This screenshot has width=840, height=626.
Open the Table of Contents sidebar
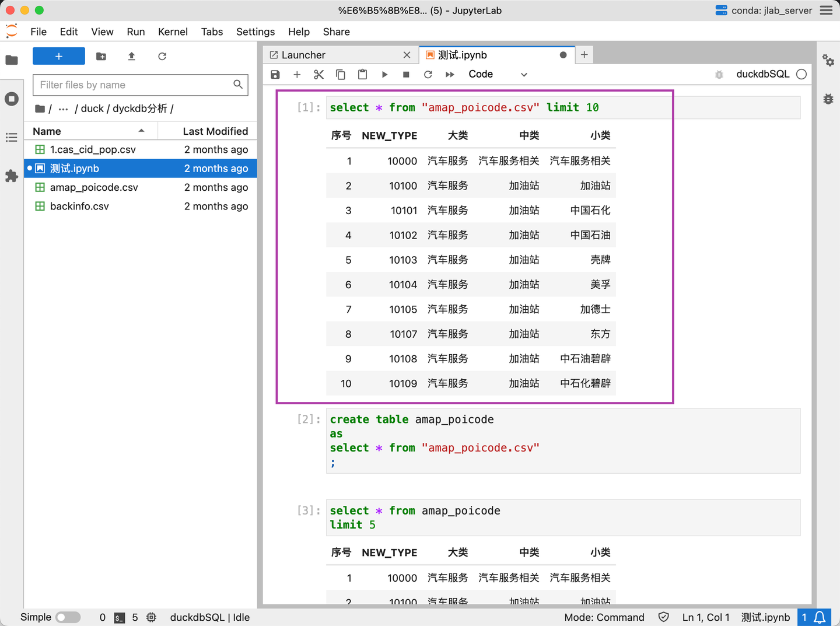pos(12,138)
